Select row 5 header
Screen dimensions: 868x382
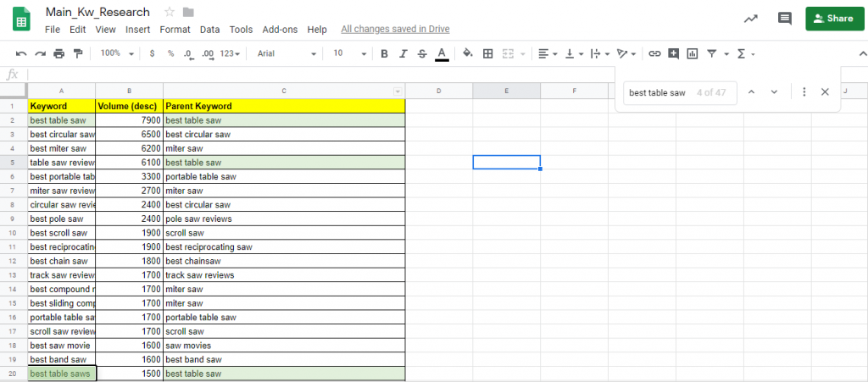click(14, 163)
